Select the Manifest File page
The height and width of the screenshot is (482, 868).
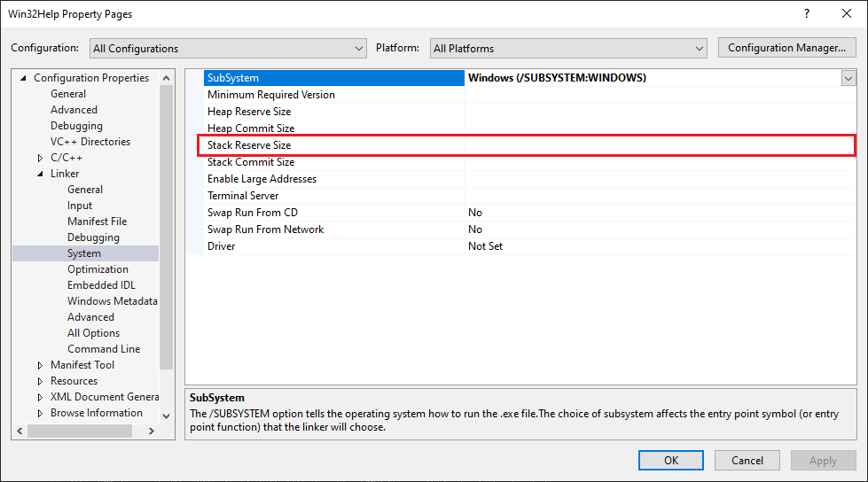[x=97, y=222]
